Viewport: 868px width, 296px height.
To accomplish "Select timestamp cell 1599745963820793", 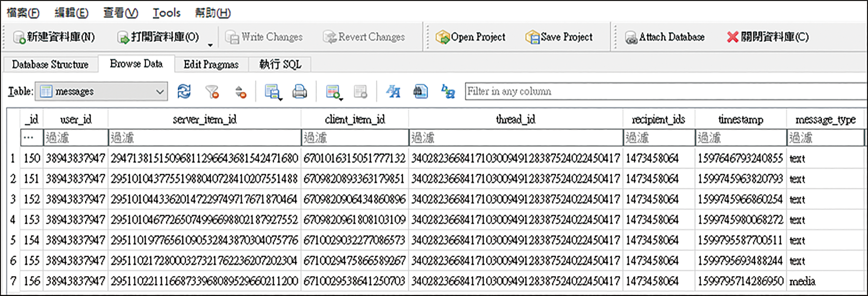I will pos(741,179).
